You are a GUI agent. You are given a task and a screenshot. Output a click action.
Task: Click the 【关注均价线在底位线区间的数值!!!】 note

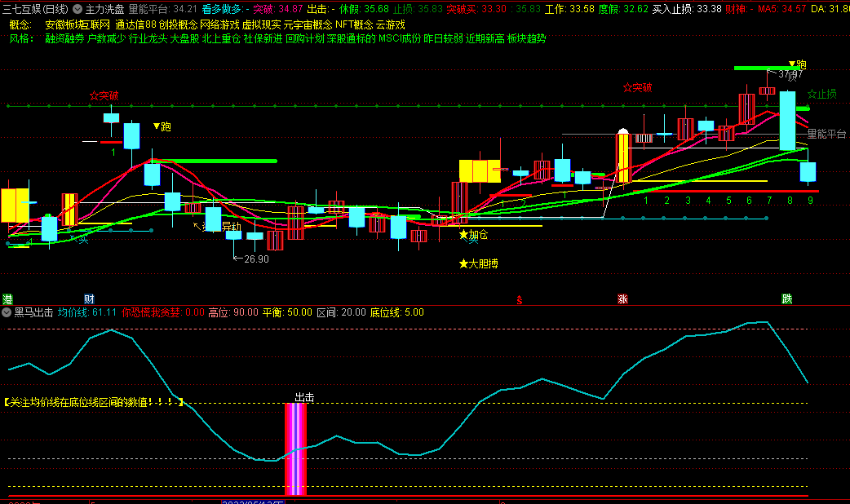click(x=94, y=402)
